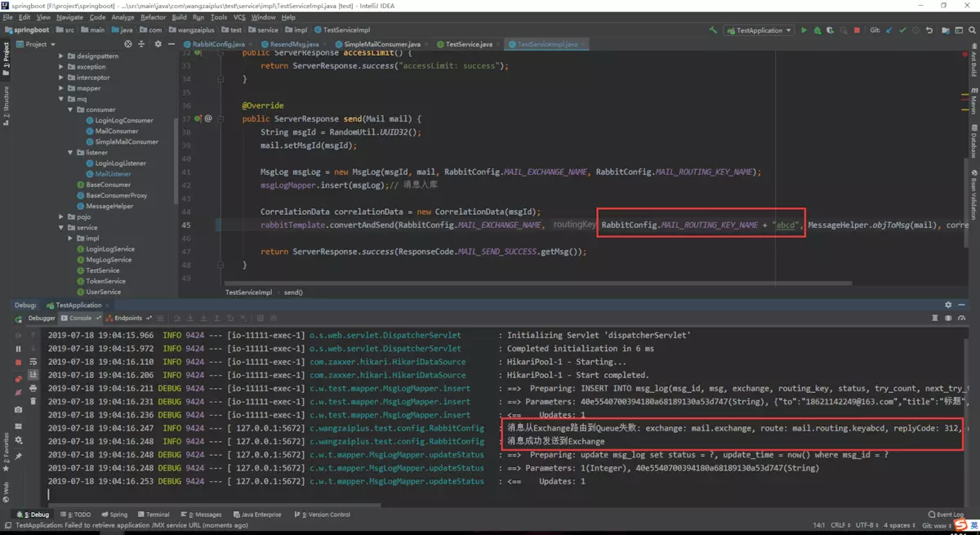This screenshot has width=980, height=535.
Task: Run TestApplication with the green play icon
Action: pos(804,30)
